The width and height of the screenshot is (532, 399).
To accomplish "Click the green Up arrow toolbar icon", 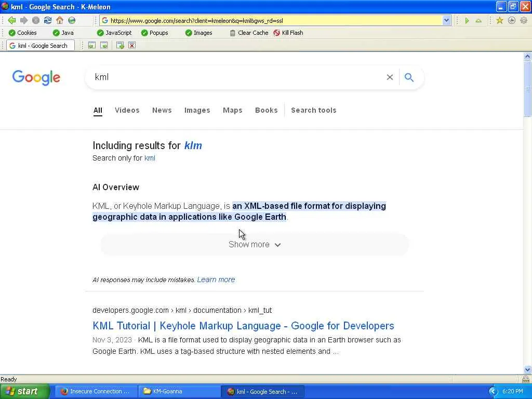I will point(478,21).
